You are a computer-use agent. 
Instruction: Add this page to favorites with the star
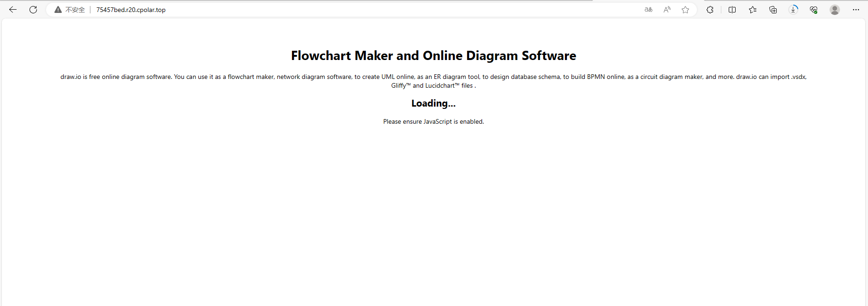pos(685,10)
